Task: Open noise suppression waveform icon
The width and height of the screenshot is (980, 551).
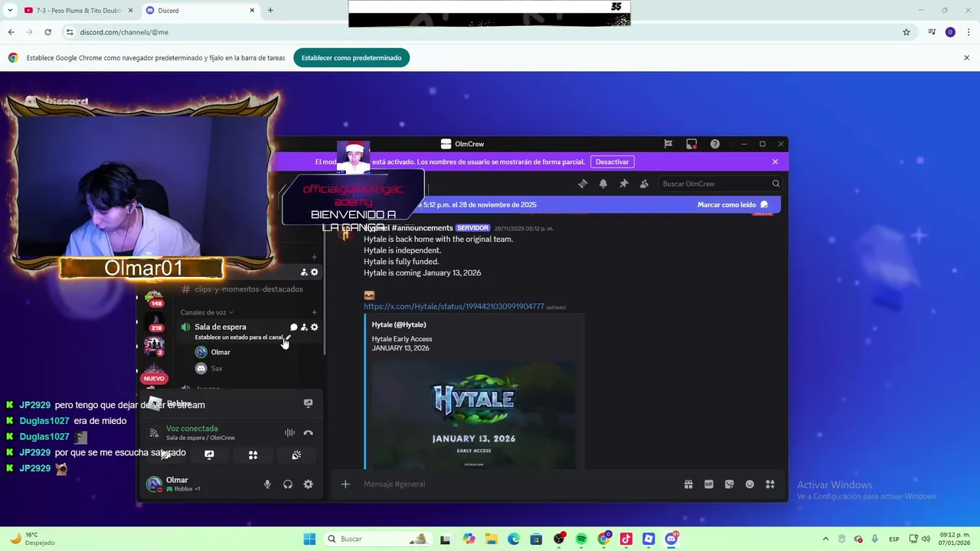Action: pyautogui.click(x=289, y=433)
